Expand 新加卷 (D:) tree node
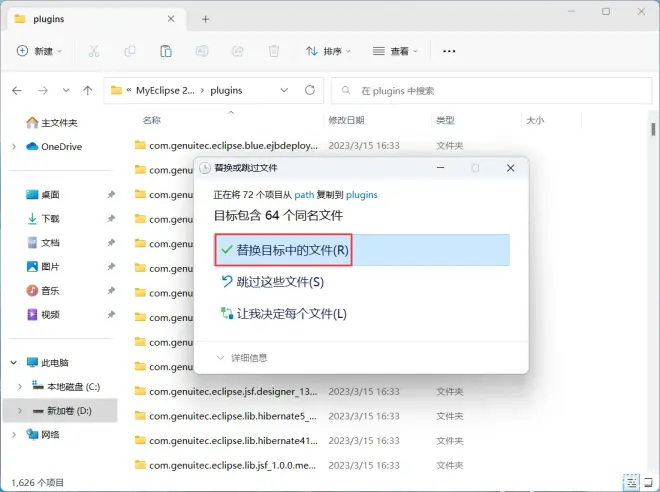This screenshot has height=492, width=660. click(20, 410)
